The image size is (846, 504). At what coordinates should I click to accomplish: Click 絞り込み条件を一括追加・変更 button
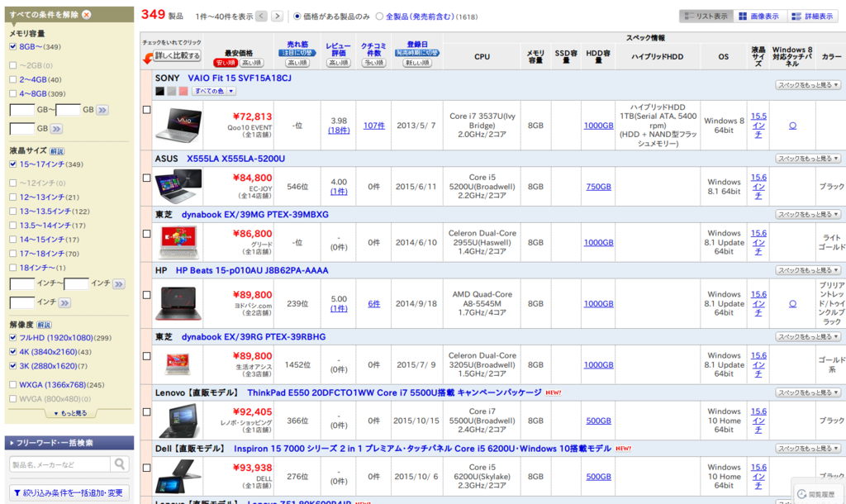pos(69,492)
